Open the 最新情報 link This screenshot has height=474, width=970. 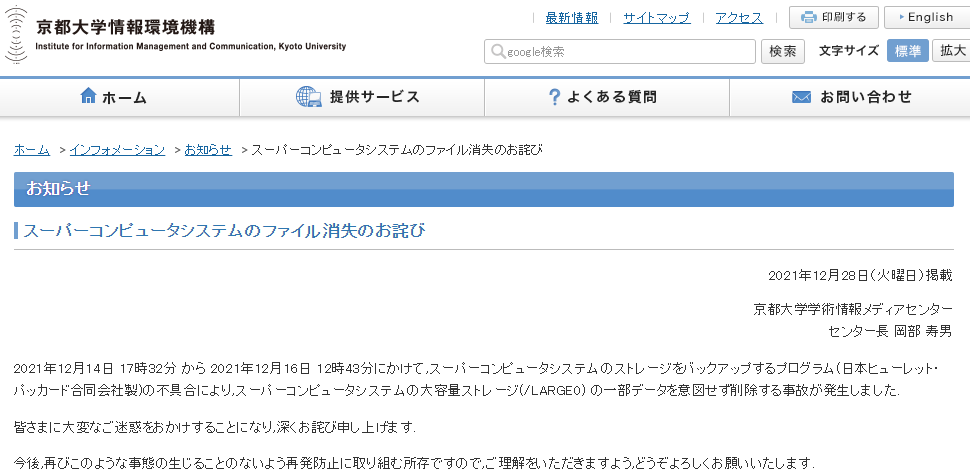(572, 18)
